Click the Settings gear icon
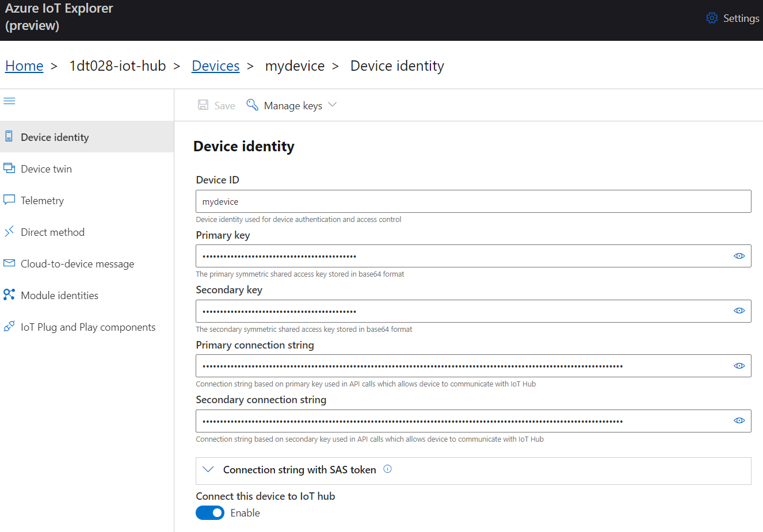 coord(712,18)
